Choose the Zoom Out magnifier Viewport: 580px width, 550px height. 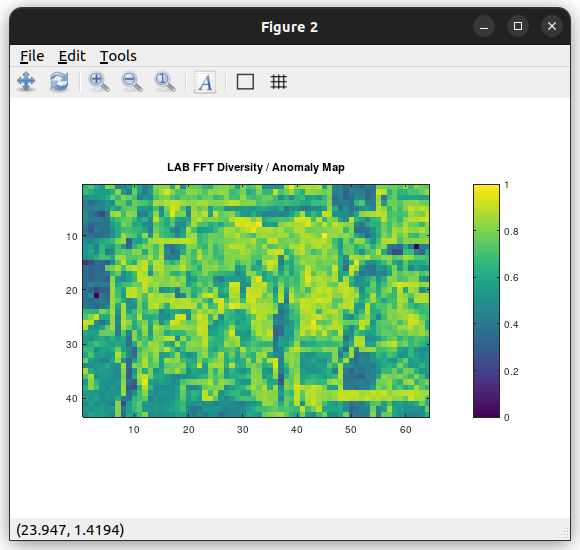[x=132, y=82]
